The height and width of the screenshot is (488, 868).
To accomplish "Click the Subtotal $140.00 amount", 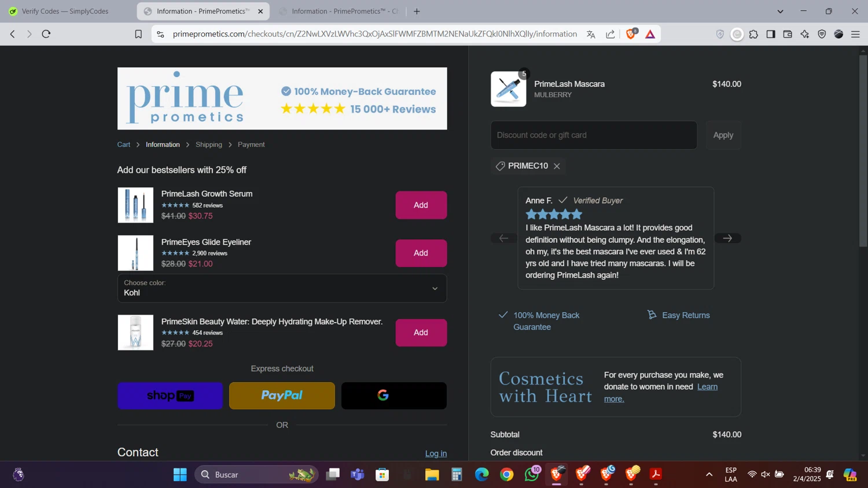I will pos(727,435).
